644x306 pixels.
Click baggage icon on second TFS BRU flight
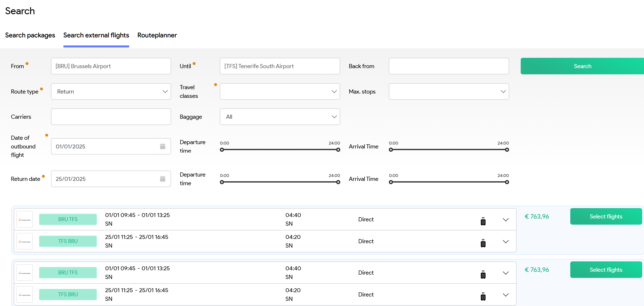(x=483, y=296)
